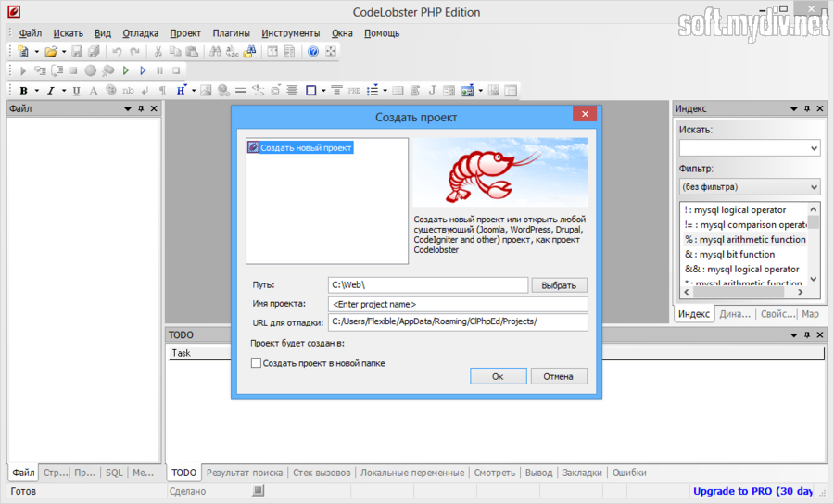Switch to the 'Результат поиска' tab
834x504 pixels.
[x=245, y=472]
